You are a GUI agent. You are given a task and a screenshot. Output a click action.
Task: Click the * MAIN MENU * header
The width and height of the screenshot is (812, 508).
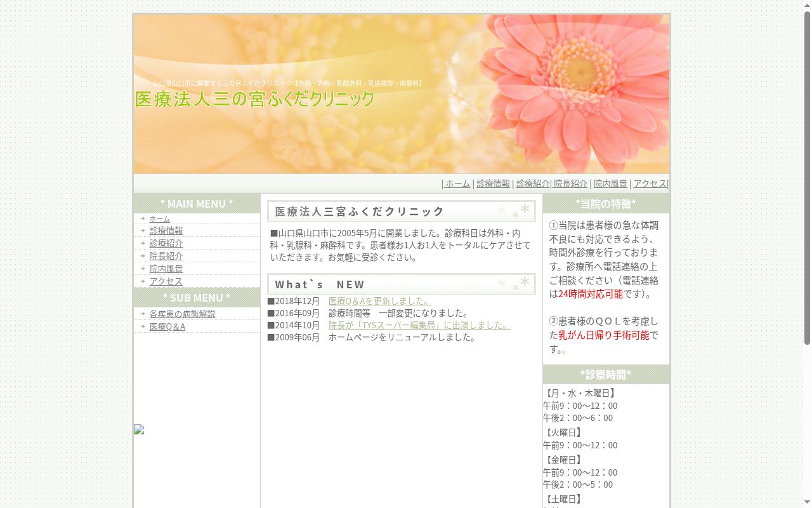click(197, 204)
